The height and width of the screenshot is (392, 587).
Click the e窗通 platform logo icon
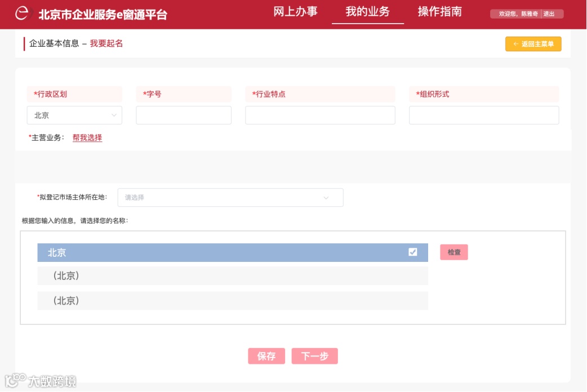[23, 13]
